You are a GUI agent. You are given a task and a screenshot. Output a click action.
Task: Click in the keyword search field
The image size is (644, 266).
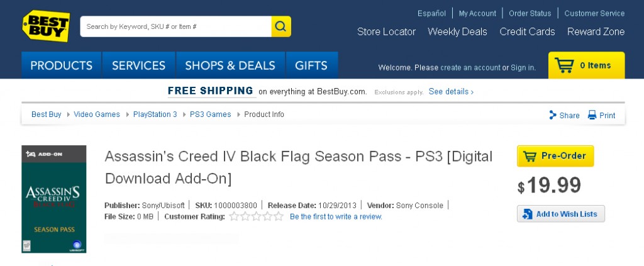pos(175,26)
